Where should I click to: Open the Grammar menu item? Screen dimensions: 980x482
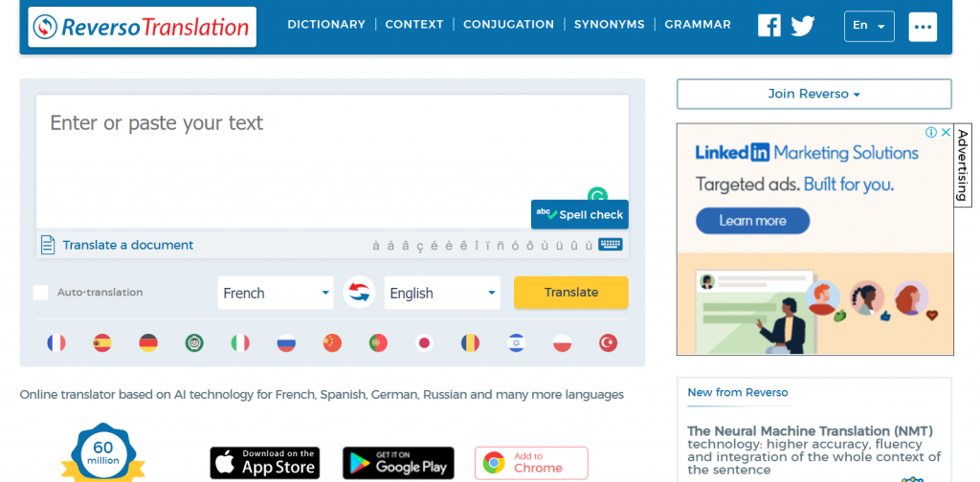698,24
